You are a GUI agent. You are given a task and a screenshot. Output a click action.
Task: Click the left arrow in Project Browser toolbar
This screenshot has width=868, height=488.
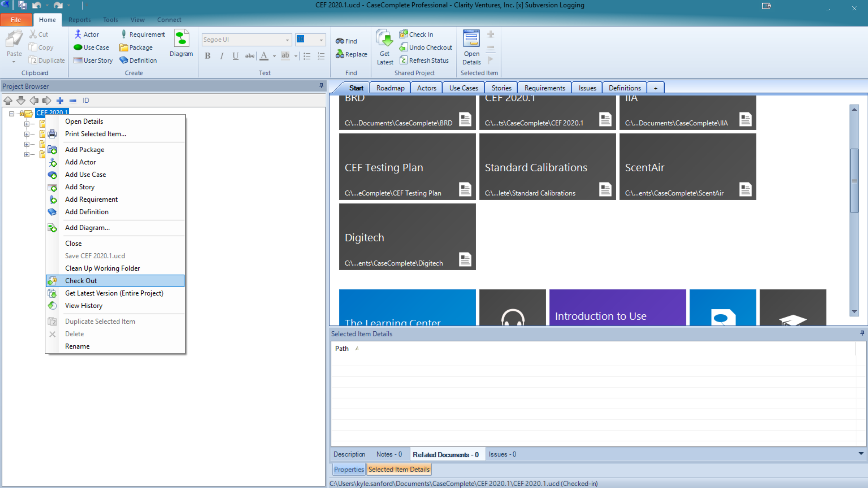pyautogui.click(x=34, y=100)
